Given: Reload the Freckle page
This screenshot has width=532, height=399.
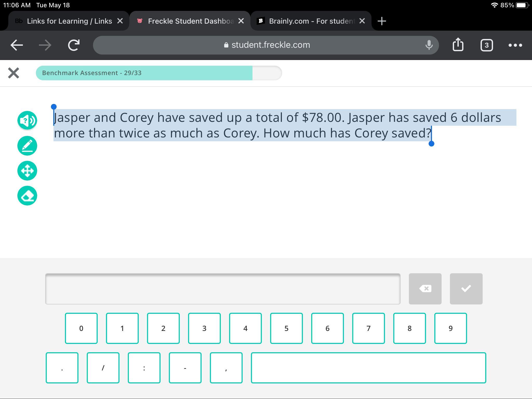Looking at the screenshot, I should point(74,45).
